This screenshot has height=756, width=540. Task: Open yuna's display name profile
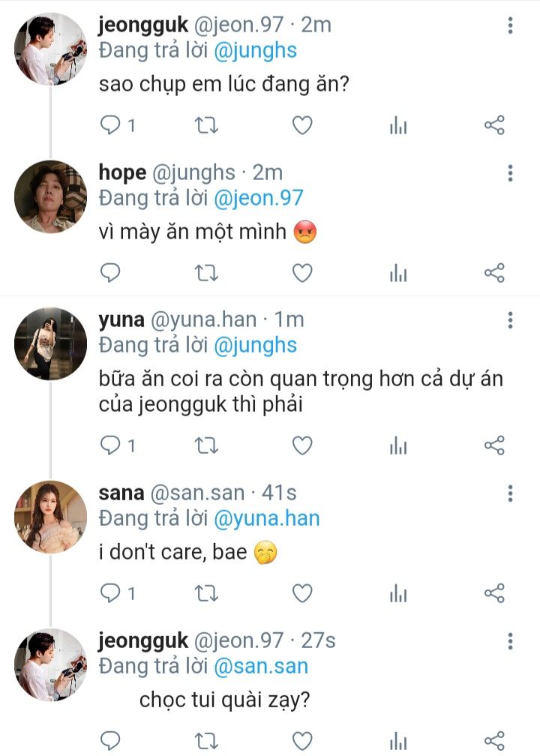(x=121, y=319)
